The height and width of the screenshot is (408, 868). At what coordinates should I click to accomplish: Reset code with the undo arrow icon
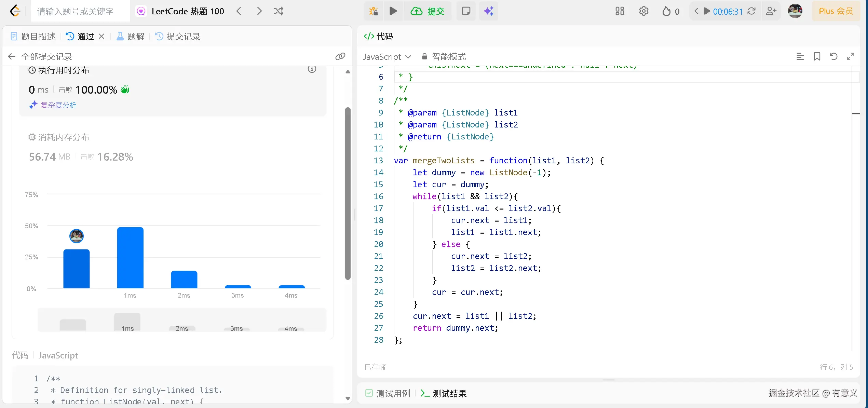click(833, 56)
